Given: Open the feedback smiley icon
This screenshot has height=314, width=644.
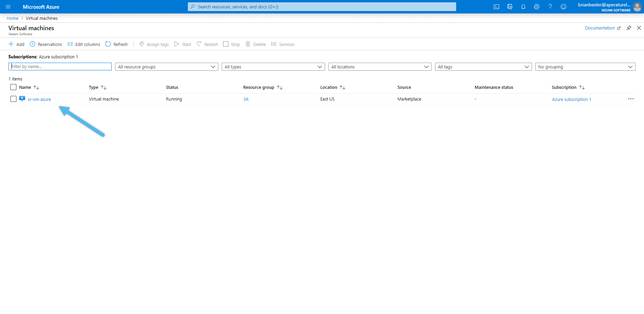Looking at the screenshot, I should click(563, 7).
